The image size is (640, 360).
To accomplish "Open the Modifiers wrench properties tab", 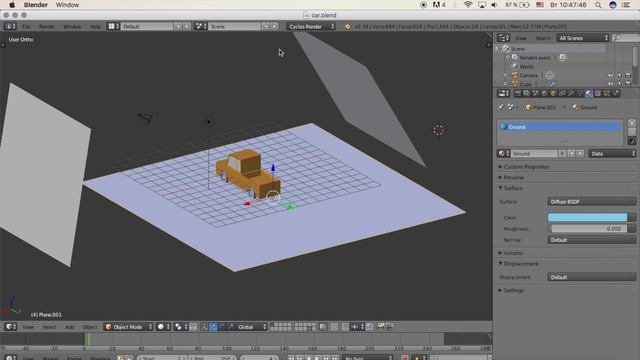I will [571, 93].
